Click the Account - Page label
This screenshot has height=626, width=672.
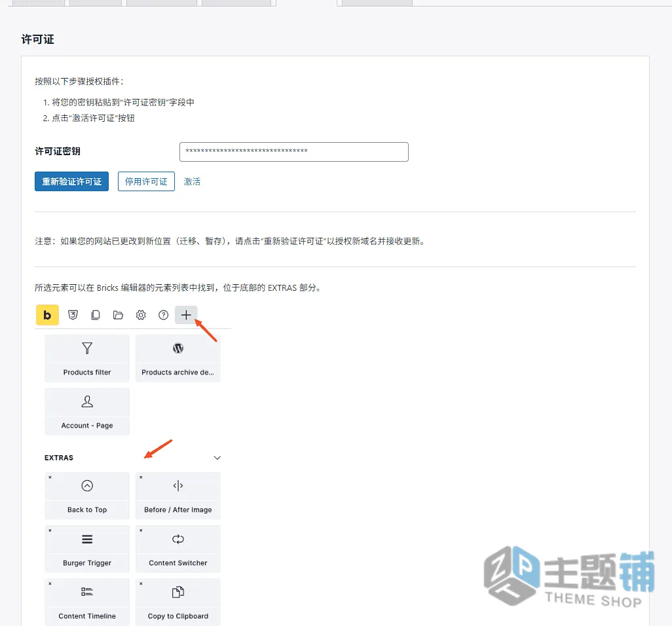87,426
